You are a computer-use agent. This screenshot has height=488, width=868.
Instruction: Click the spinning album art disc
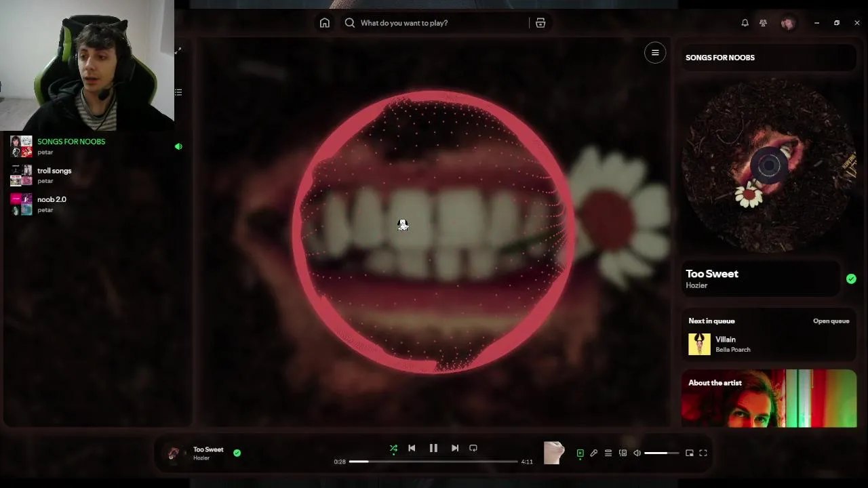pyautogui.click(x=769, y=165)
